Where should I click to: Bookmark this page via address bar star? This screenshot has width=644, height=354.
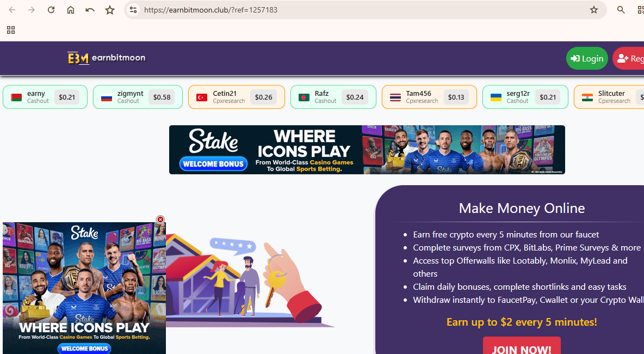coord(594,10)
